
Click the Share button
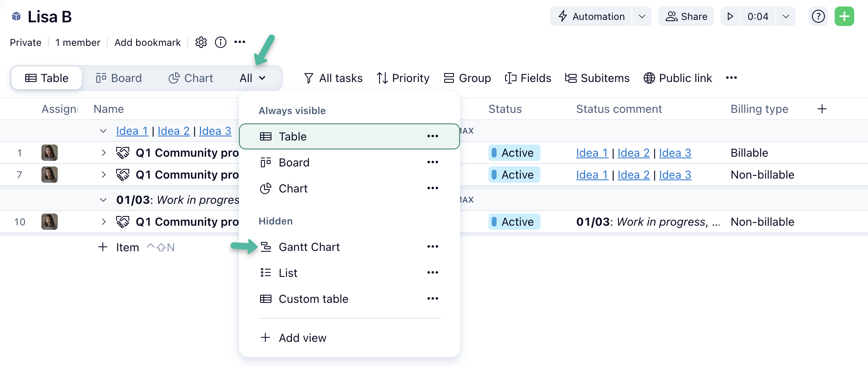pos(686,16)
